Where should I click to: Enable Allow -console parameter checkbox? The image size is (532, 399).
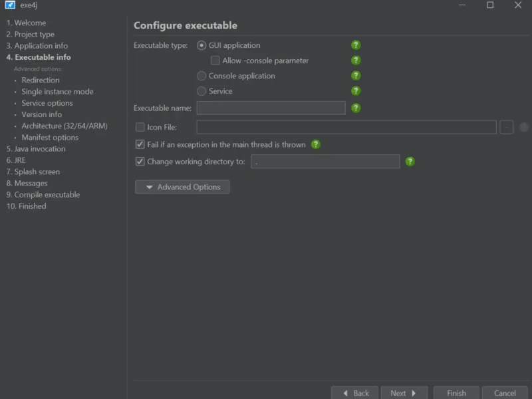(x=215, y=61)
